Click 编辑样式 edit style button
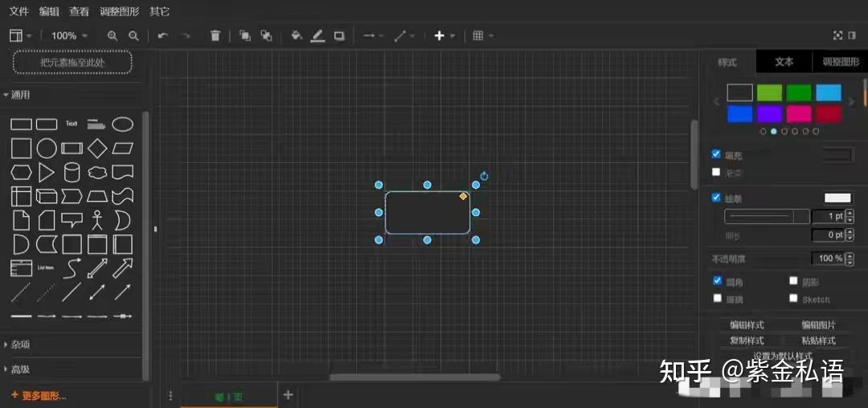 pyautogui.click(x=747, y=324)
